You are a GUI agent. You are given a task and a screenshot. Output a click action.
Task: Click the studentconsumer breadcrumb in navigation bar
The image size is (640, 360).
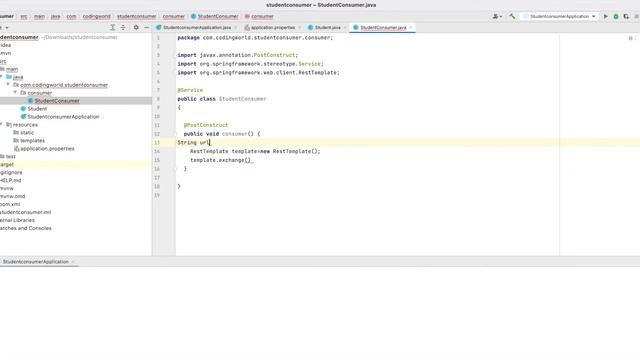[136, 16]
